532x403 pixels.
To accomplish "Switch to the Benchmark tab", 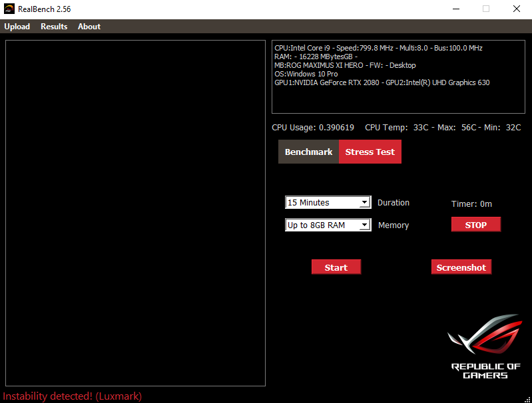I will [308, 152].
